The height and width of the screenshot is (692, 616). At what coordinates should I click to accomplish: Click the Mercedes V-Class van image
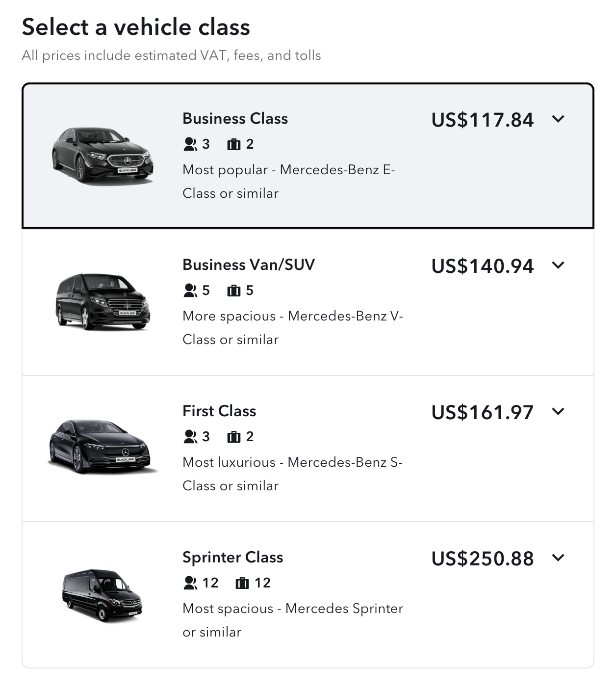(103, 301)
